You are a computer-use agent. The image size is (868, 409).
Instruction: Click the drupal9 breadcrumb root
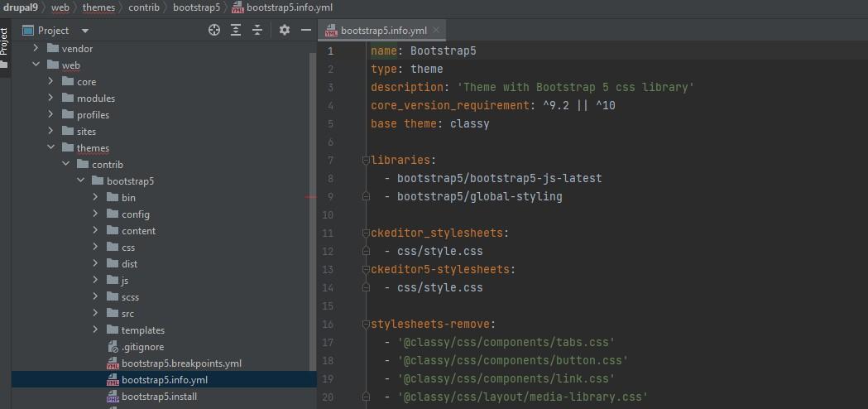click(21, 7)
